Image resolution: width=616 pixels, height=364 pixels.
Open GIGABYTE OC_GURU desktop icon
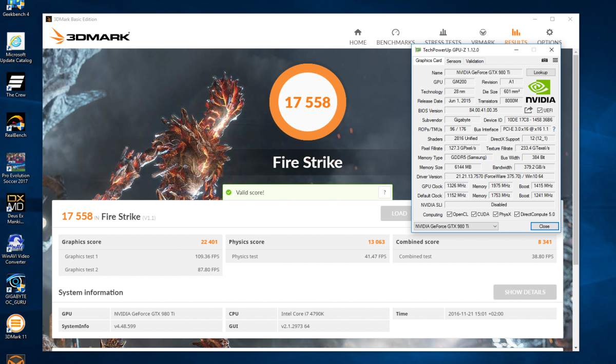tap(16, 290)
